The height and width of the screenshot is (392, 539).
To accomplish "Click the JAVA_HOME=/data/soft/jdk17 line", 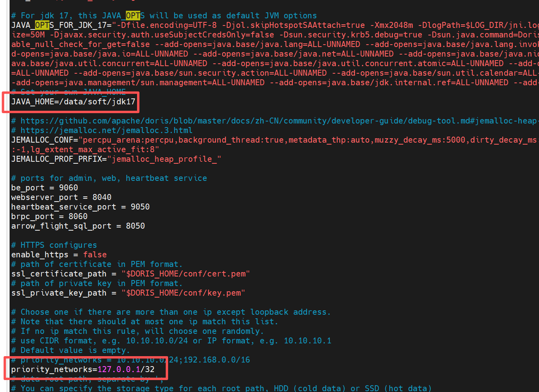I will (x=73, y=102).
